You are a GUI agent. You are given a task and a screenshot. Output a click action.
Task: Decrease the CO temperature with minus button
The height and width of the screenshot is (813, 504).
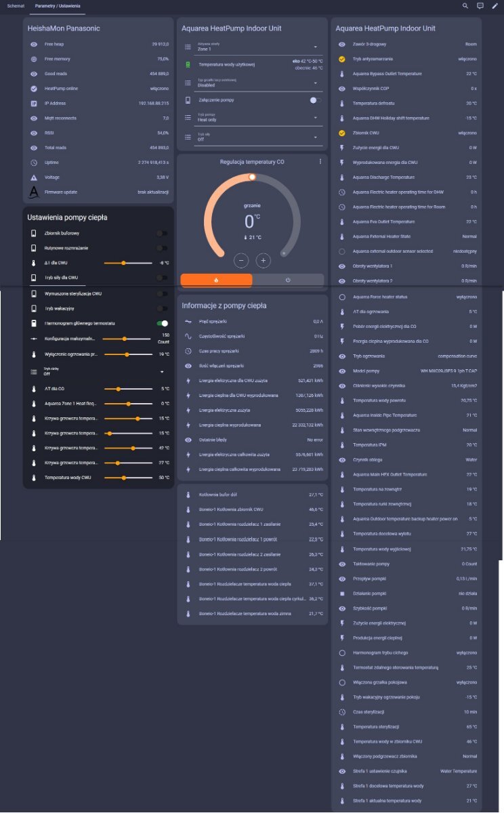(240, 260)
